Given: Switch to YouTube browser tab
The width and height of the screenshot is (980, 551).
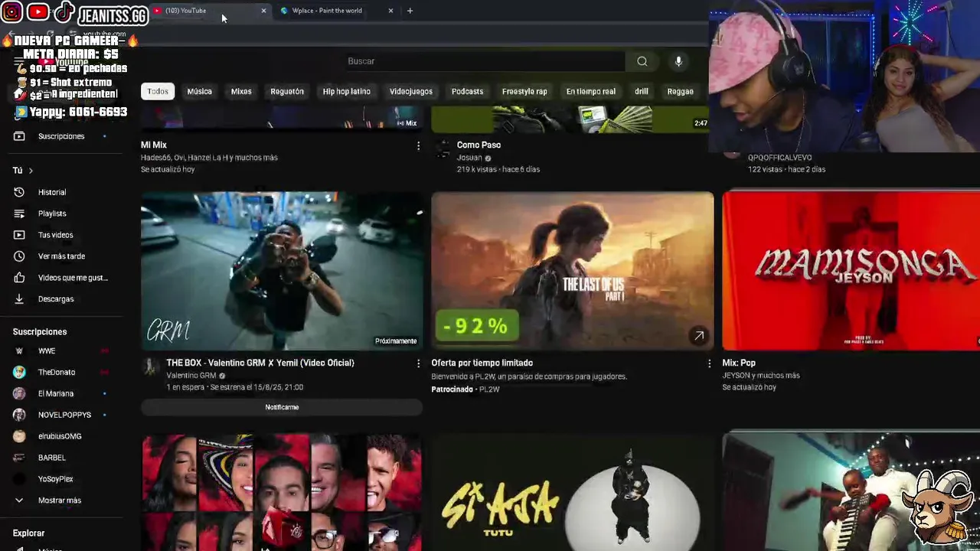Looking at the screenshot, I should (209, 11).
